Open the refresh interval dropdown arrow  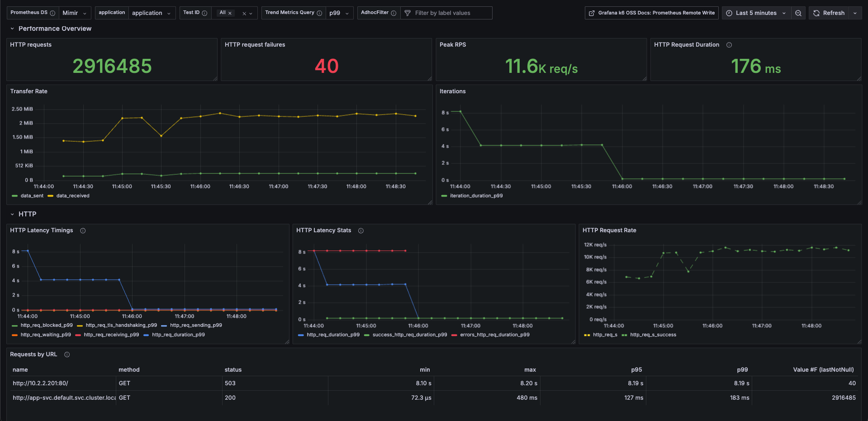tap(855, 13)
